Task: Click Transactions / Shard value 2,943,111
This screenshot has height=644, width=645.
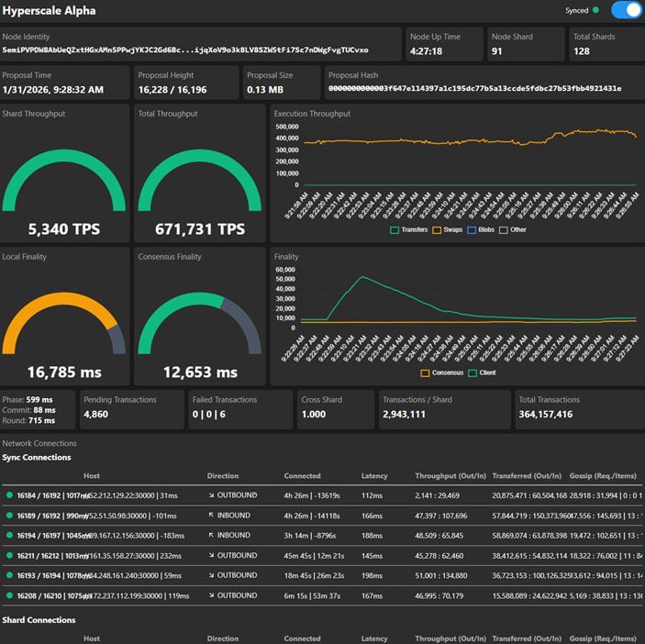Action: tap(404, 414)
